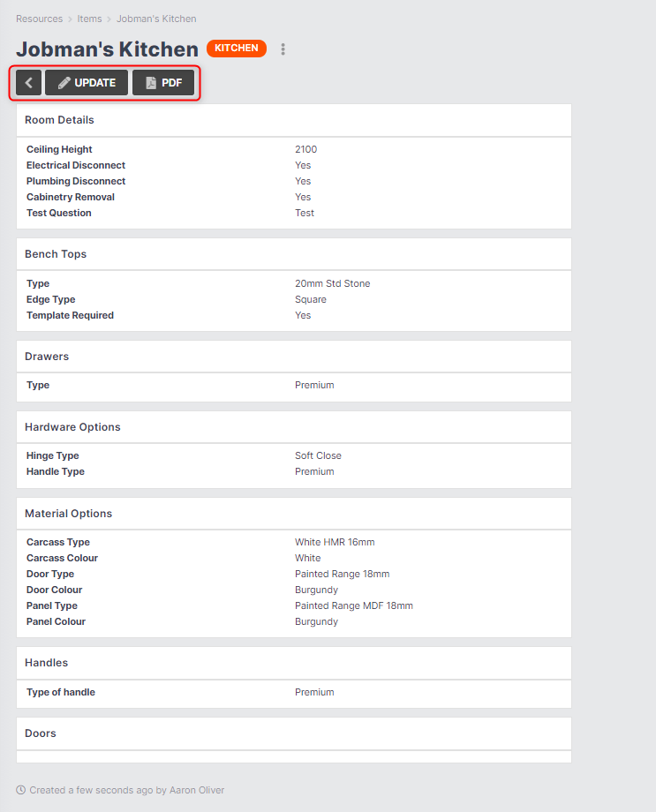The image size is (656, 812).
Task: Click Yes next to Plumbing Disconnect
Action: (303, 181)
